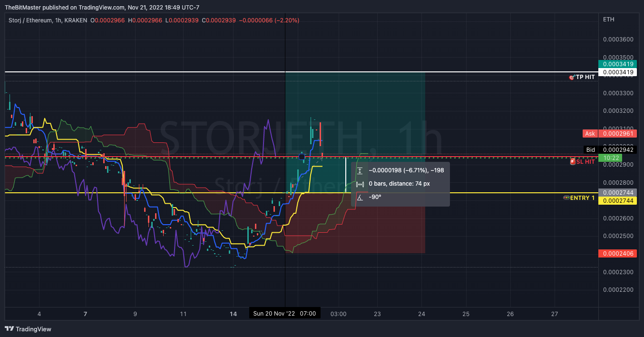Click the -90° angle text in the tooltip

pos(376,197)
